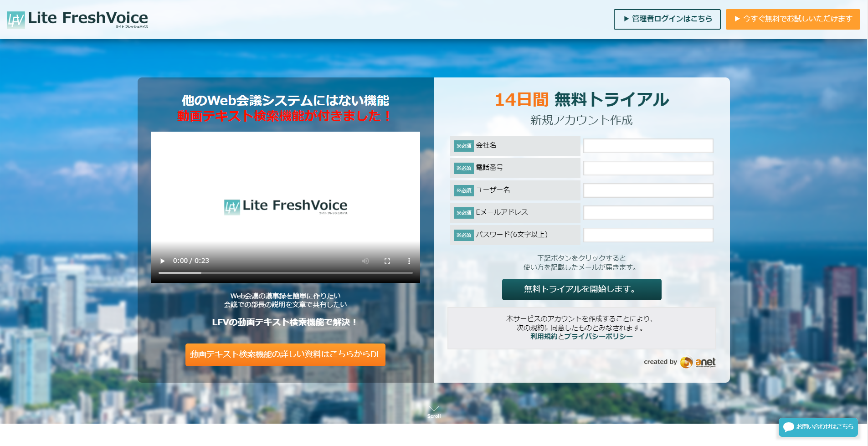The image size is (868, 446).
Task: Click the 管理者ログインはこちら button
Action: 667,19
